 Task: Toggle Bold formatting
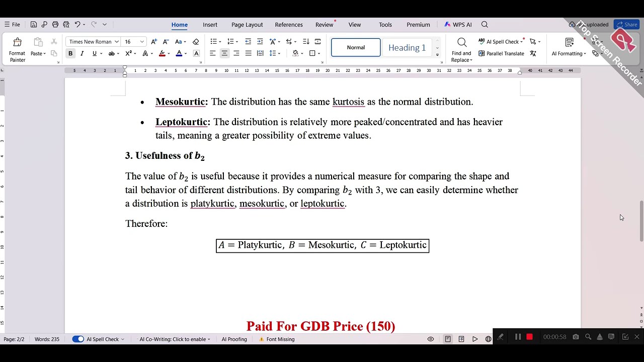pyautogui.click(x=70, y=53)
